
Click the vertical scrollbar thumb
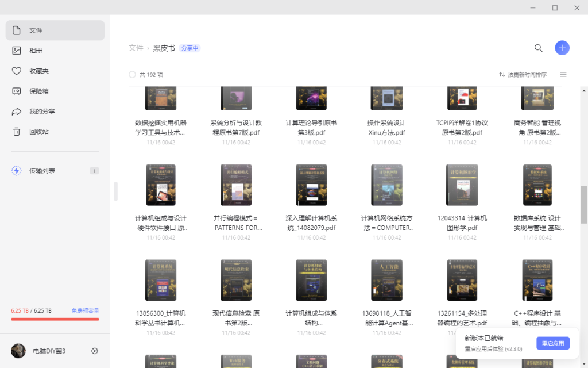pyautogui.click(x=584, y=205)
